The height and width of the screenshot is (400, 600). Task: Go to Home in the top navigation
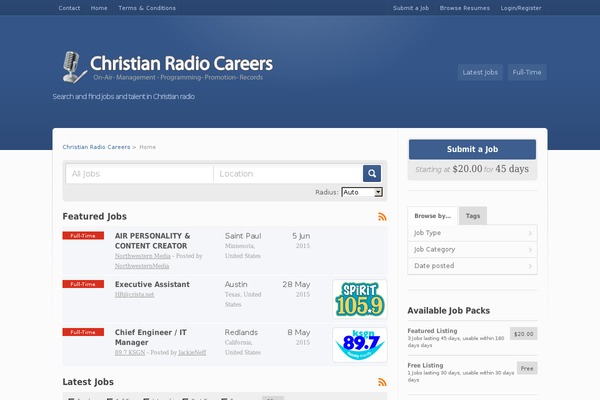(99, 8)
